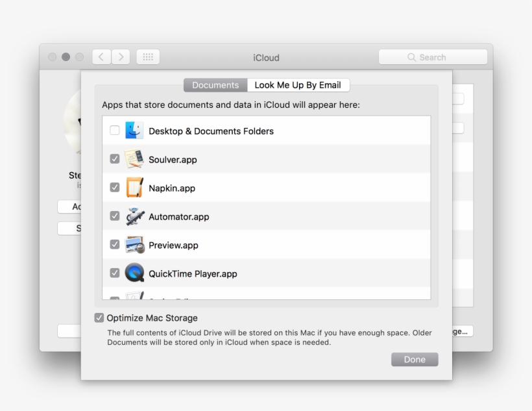Select the Automator robot icon
532x411 pixels.
[x=136, y=216]
